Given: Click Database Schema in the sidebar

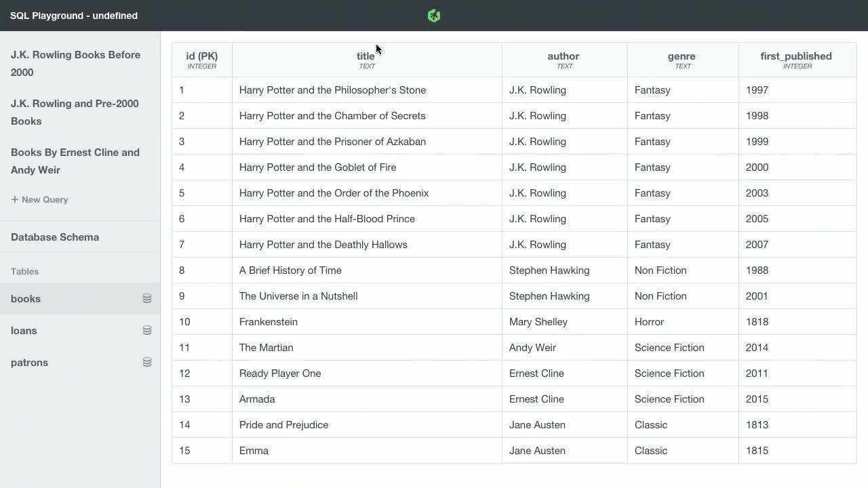Looking at the screenshot, I should (55, 237).
